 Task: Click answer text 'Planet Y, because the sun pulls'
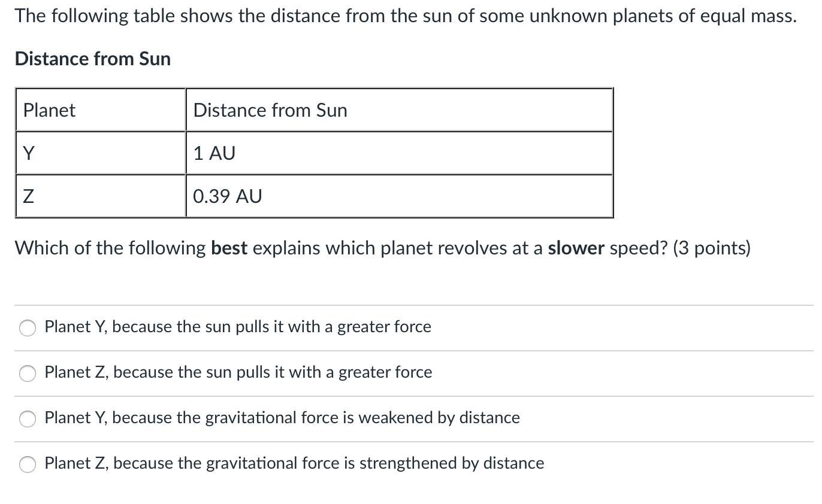152,327
